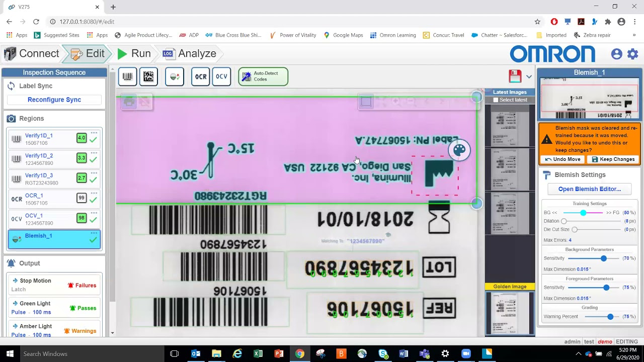Adjust Background Parameters Sensitivity slider
This screenshot has height=362, width=644.
click(x=603, y=258)
